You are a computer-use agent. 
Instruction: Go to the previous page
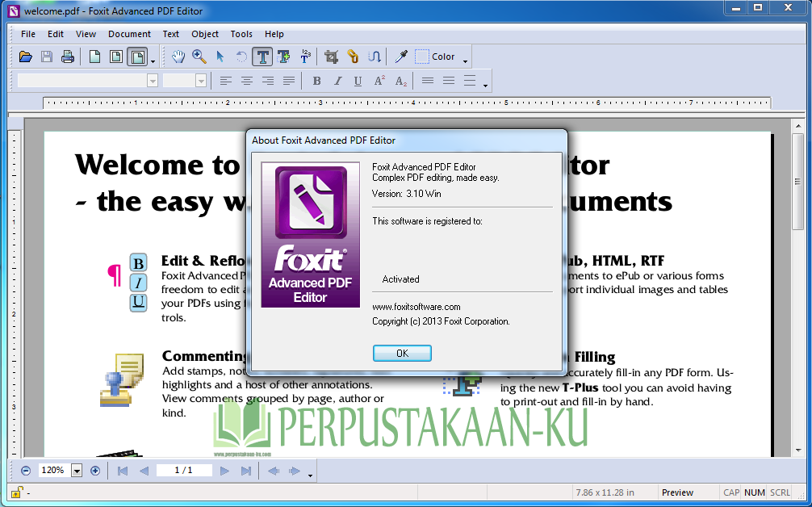point(144,471)
